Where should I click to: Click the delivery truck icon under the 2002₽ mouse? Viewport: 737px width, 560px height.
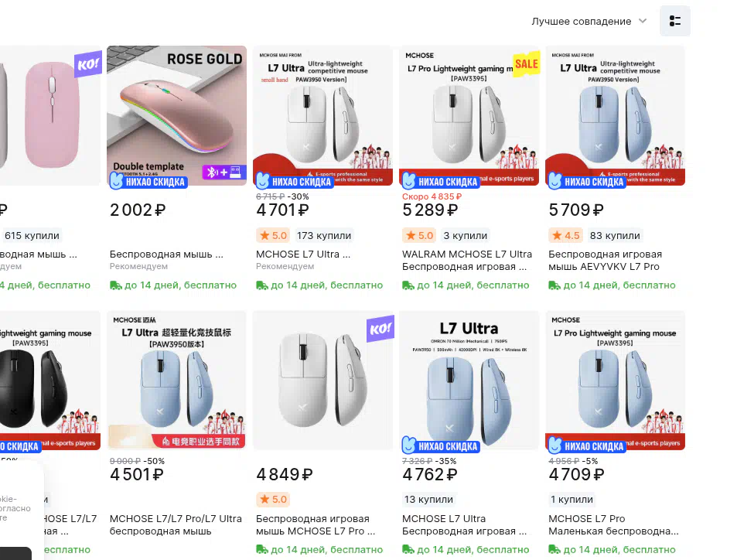pos(116,285)
